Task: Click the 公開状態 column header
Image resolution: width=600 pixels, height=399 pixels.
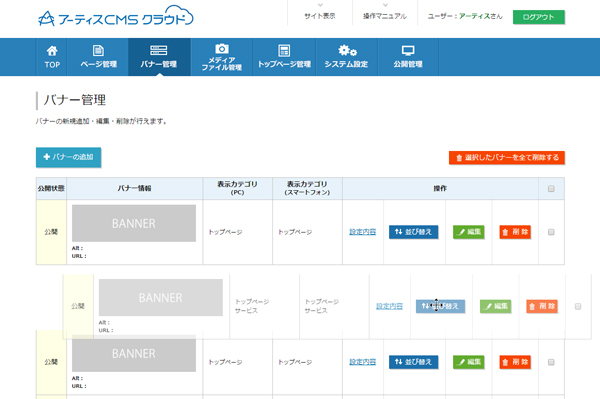Action: click(x=51, y=188)
